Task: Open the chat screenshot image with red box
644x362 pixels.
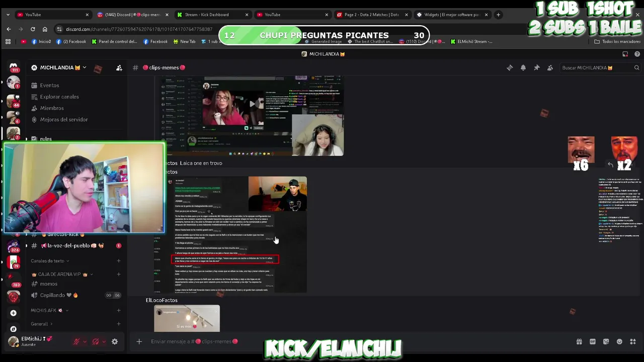Action: click(x=230, y=234)
